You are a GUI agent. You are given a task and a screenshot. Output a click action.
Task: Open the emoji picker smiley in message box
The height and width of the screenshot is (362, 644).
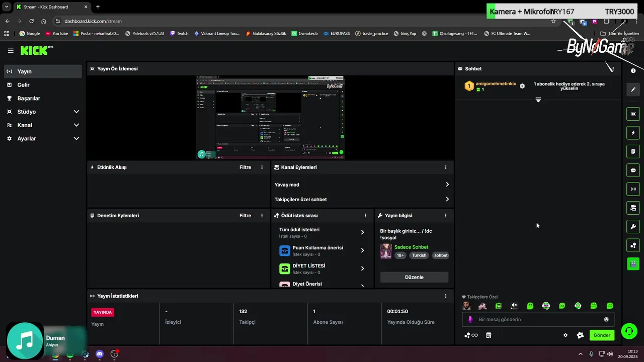tap(606, 319)
